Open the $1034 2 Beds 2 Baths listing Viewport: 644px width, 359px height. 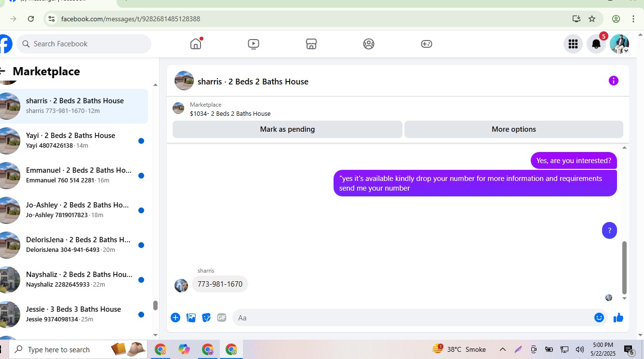pyautogui.click(x=230, y=114)
